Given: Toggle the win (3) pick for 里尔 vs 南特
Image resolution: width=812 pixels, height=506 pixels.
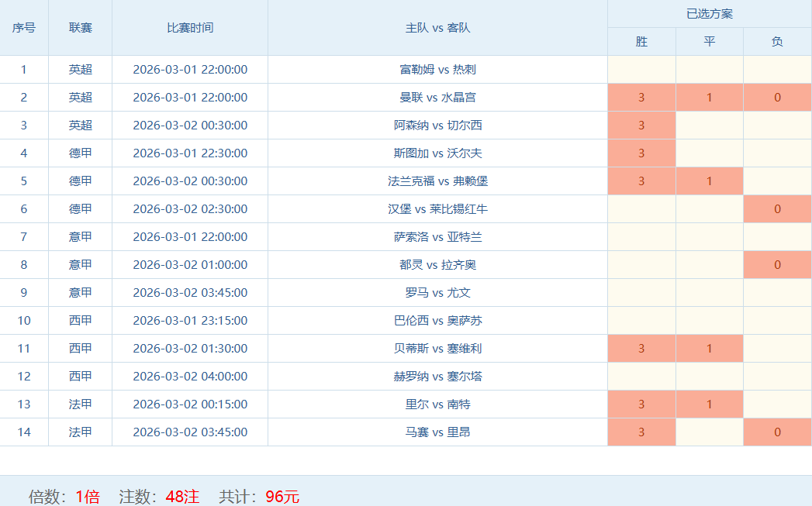Looking at the screenshot, I should coord(641,404).
